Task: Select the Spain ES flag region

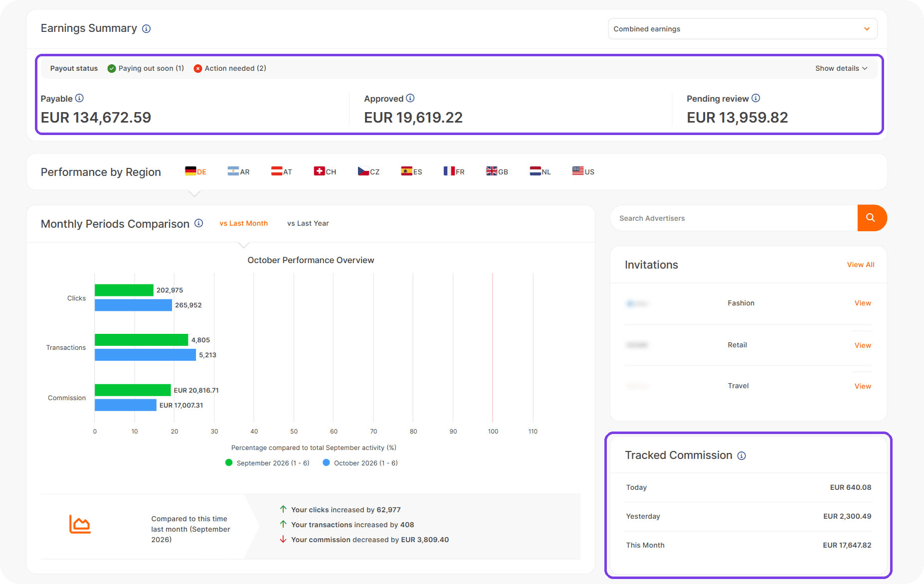Action: click(411, 171)
